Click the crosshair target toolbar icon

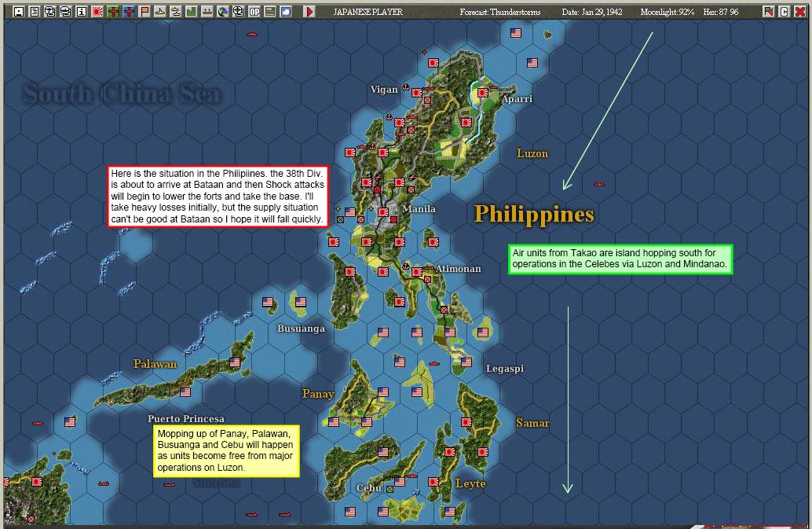tap(238, 12)
